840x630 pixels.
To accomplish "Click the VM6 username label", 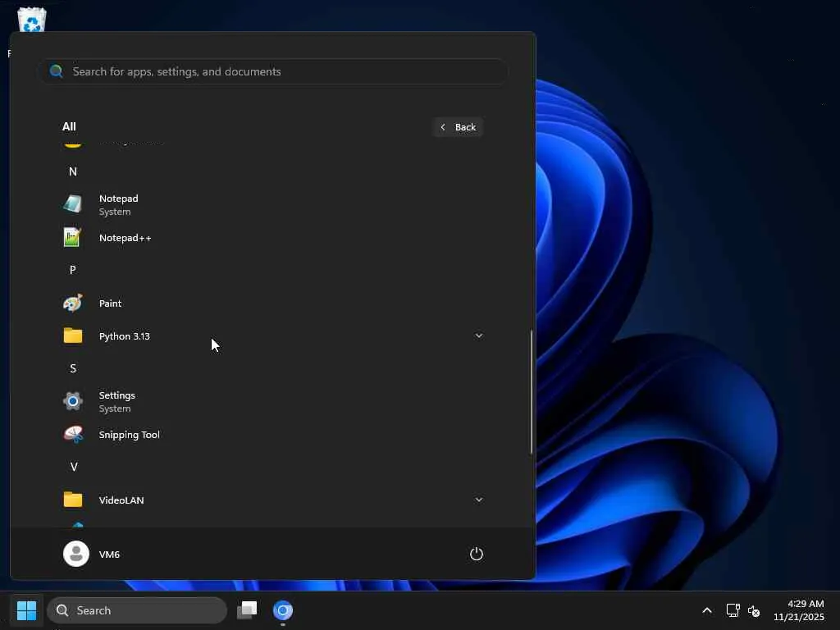I will coord(109,554).
